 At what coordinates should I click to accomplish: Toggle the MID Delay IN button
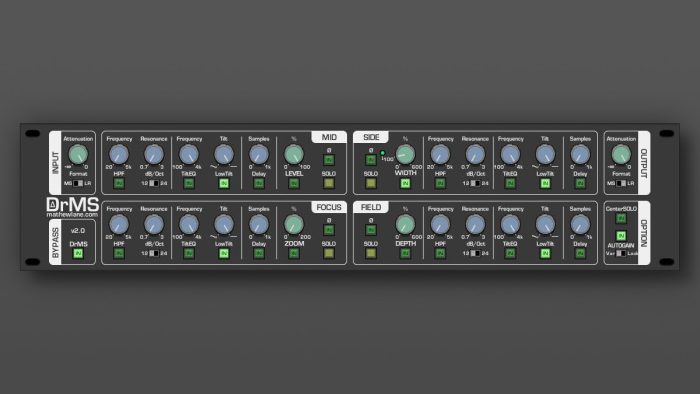point(258,183)
